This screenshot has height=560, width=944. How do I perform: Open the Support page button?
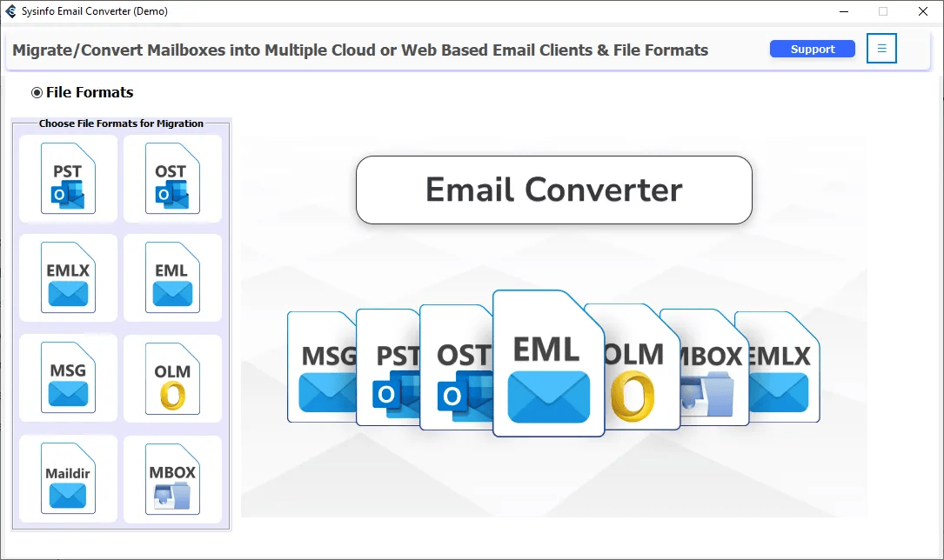[x=812, y=49]
